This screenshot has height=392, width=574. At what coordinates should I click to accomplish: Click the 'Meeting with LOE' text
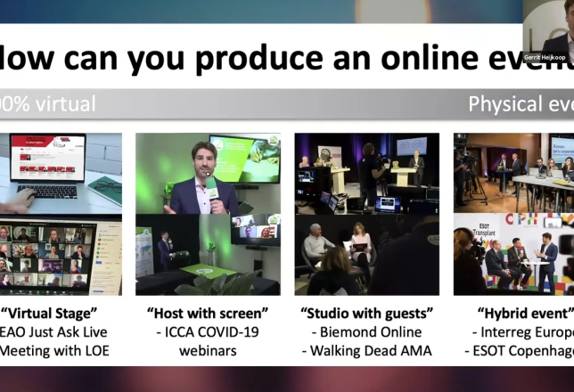click(54, 351)
